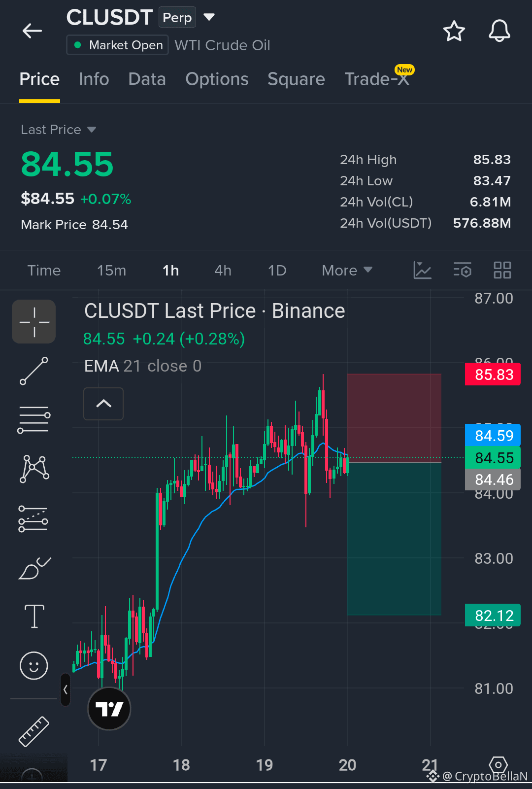The height and width of the screenshot is (789, 532).
Task: Click the 84.59 blue EMA price label
Action: click(493, 436)
